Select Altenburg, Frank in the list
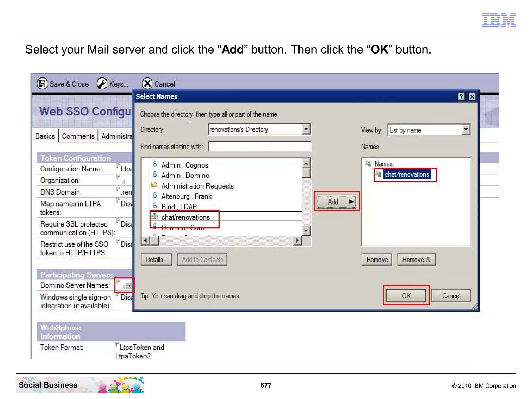The width and height of the screenshot is (532, 399). (x=187, y=196)
